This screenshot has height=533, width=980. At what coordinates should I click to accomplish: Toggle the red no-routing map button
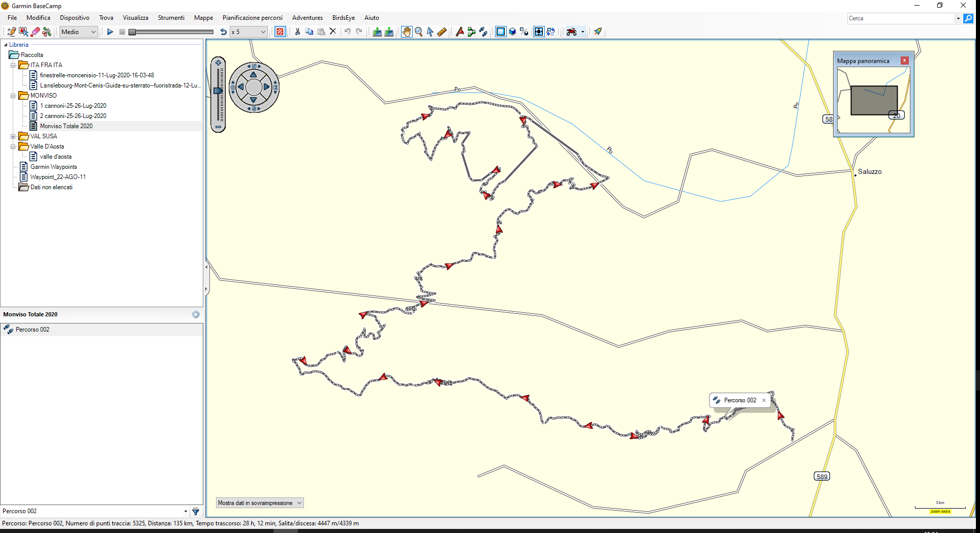coord(280,32)
